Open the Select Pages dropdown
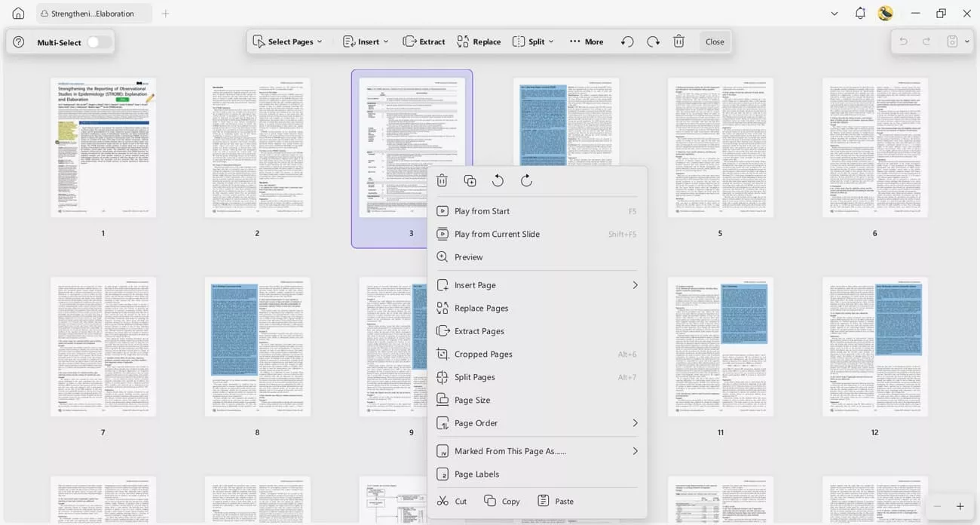Screen dimensions: 980x525 [x=287, y=41]
